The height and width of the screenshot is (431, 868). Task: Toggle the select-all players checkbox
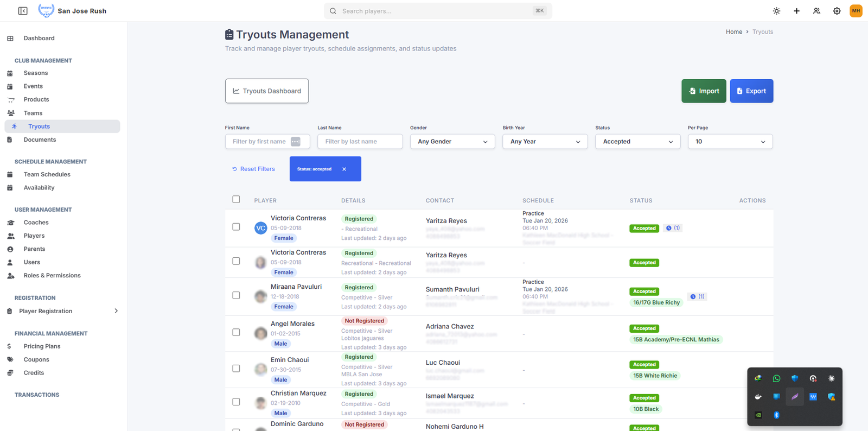click(x=236, y=199)
